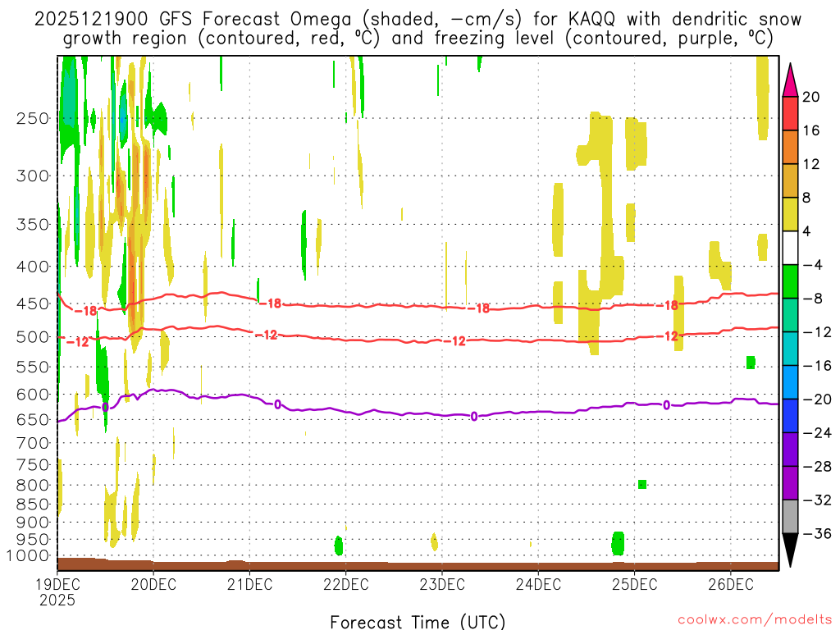
Task: Click the color bar value label -36
Action: tap(816, 533)
